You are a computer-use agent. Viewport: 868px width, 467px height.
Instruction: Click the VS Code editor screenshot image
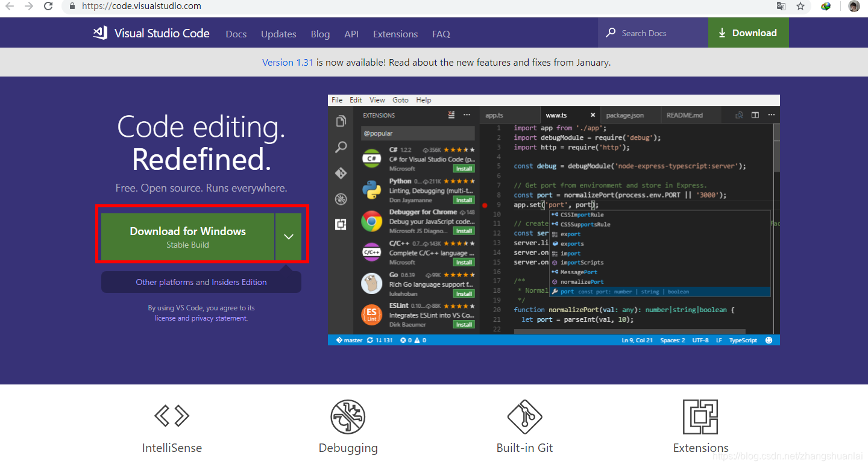pyautogui.click(x=554, y=220)
